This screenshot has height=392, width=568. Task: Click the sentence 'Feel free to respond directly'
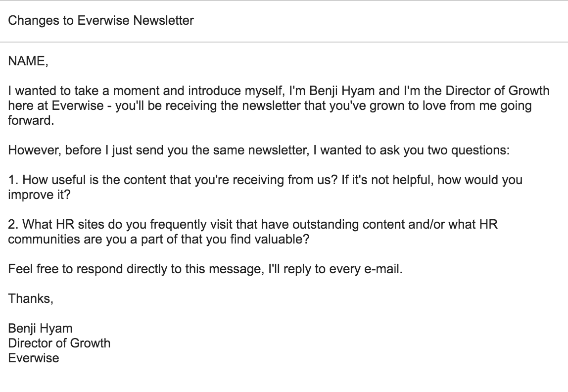pos(205,269)
